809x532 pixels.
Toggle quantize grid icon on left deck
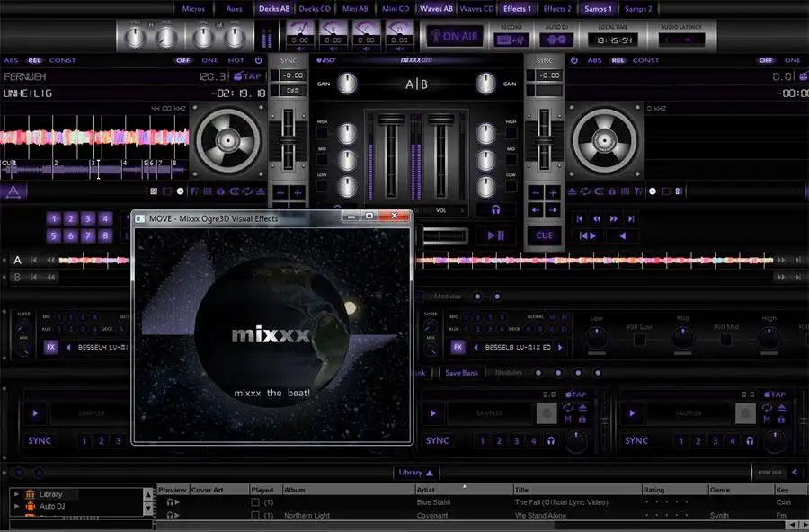[x=207, y=191]
